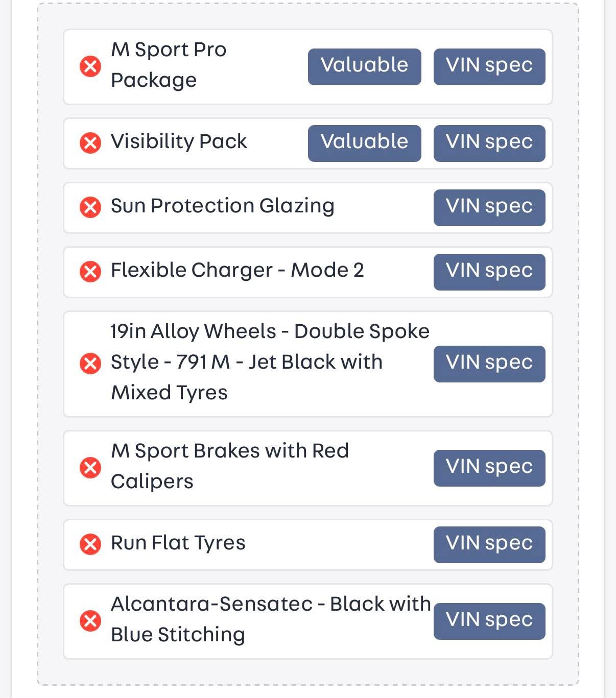Click the Sun Protection Glazing row text
Viewport: 616px width, 698px height.
[223, 206]
